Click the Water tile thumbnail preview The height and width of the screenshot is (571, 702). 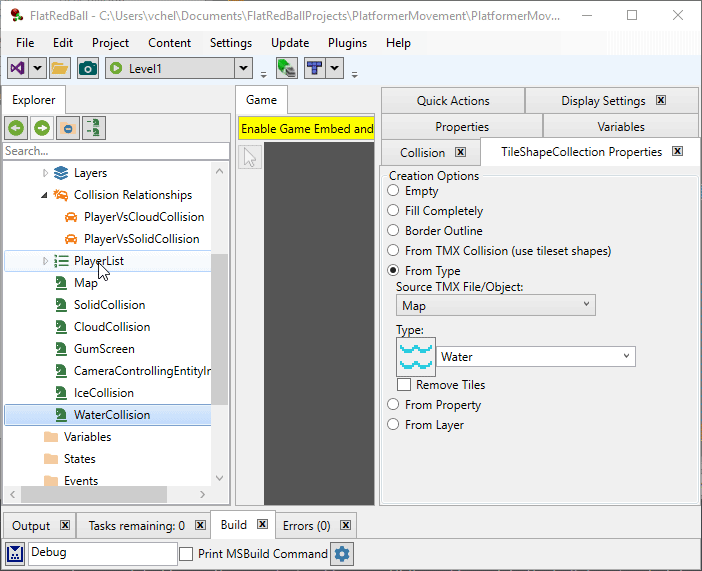(x=416, y=356)
